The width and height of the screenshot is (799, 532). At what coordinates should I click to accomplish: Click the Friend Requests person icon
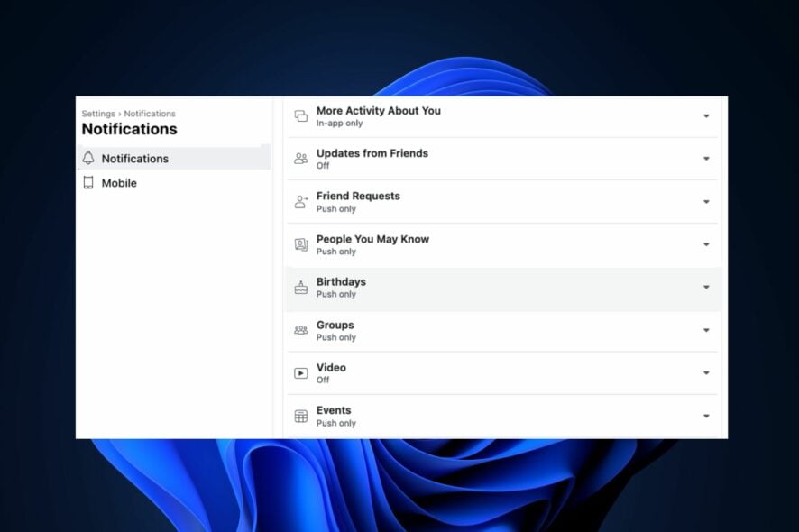point(301,202)
